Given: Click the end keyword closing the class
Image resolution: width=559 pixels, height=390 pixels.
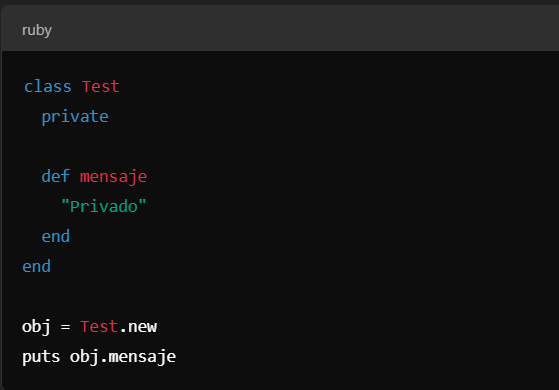Looking at the screenshot, I should tap(36, 266).
